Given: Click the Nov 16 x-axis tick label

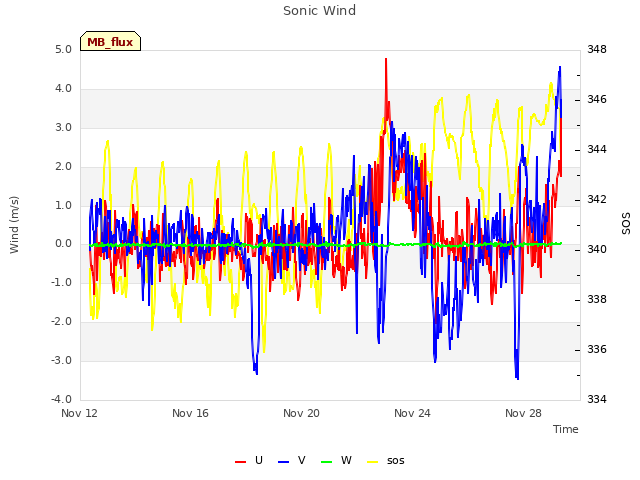Looking at the screenshot, I should [x=190, y=413].
